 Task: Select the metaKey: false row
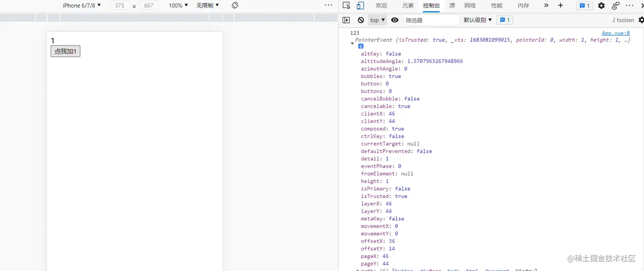[x=382, y=219]
